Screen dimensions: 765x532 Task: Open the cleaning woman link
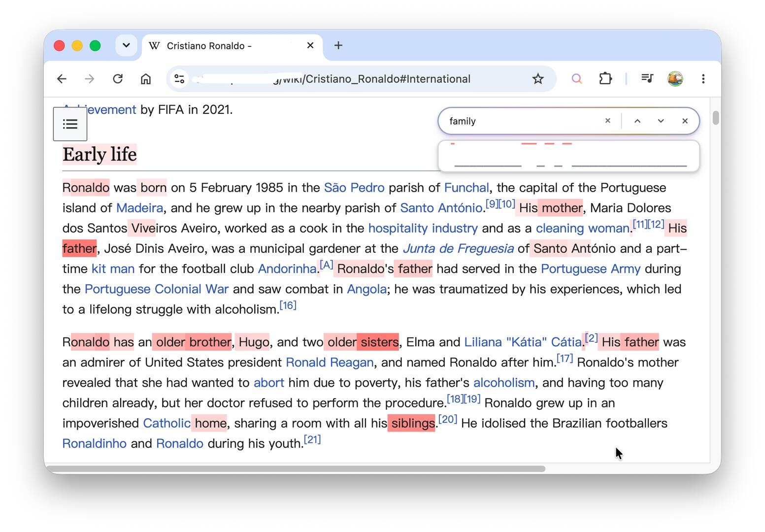click(583, 228)
